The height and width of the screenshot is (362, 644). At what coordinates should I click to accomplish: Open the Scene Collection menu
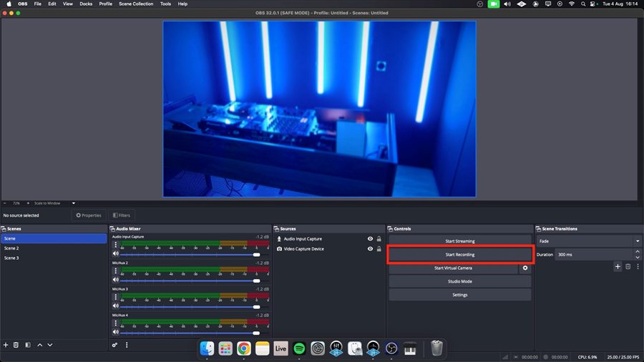pos(136,4)
